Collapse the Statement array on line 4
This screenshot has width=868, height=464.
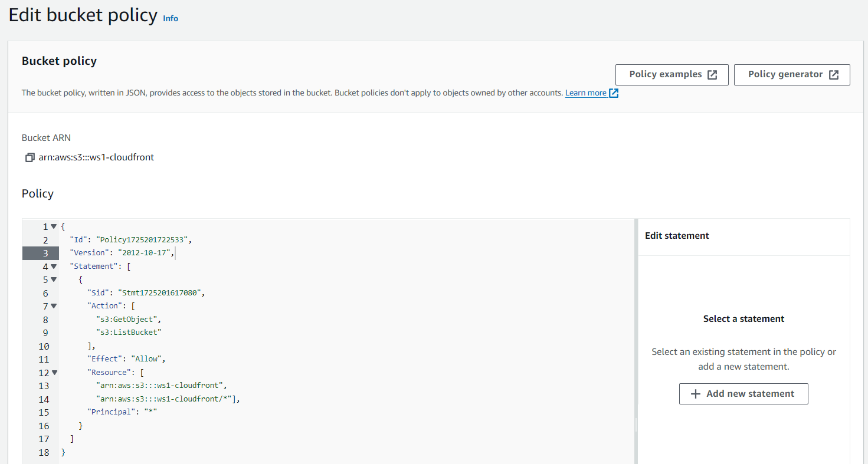54,266
